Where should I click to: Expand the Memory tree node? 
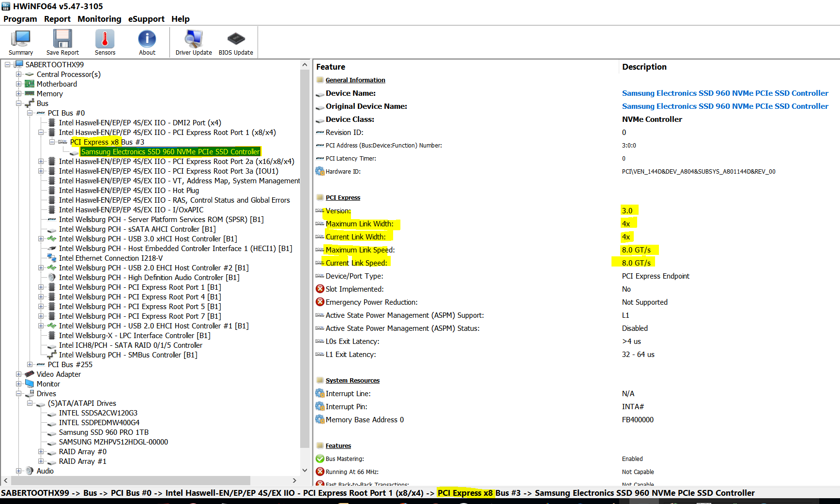(x=18, y=93)
